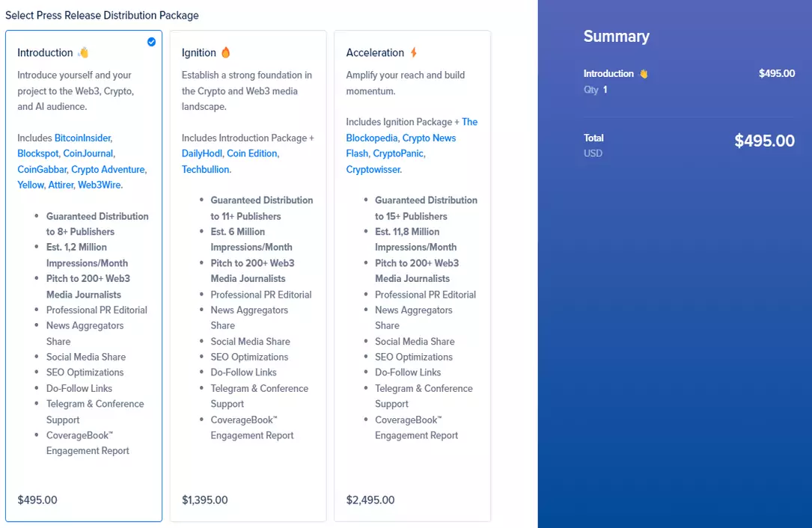The image size is (812, 528).
Task: Click 'Engagement Report' in the Acceleration card
Action: (416, 435)
